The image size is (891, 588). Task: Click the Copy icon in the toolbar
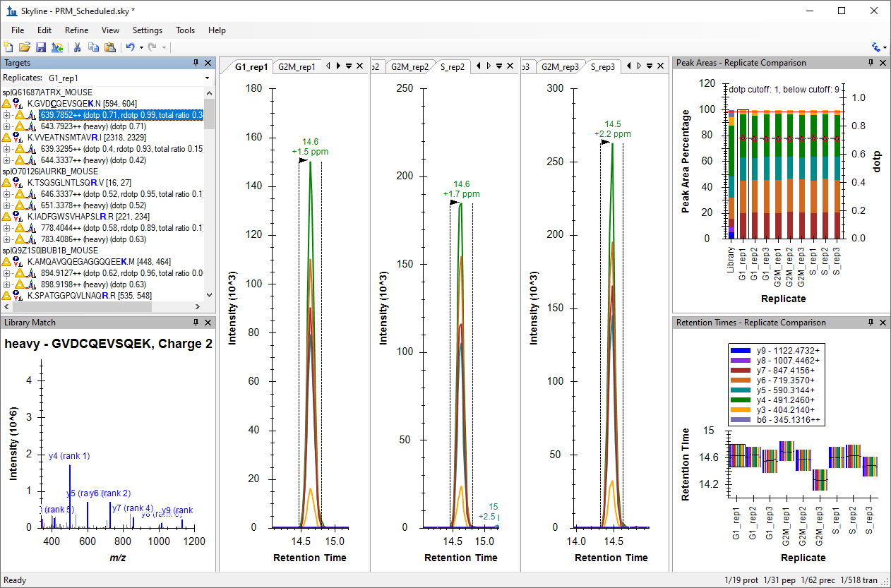[x=93, y=47]
